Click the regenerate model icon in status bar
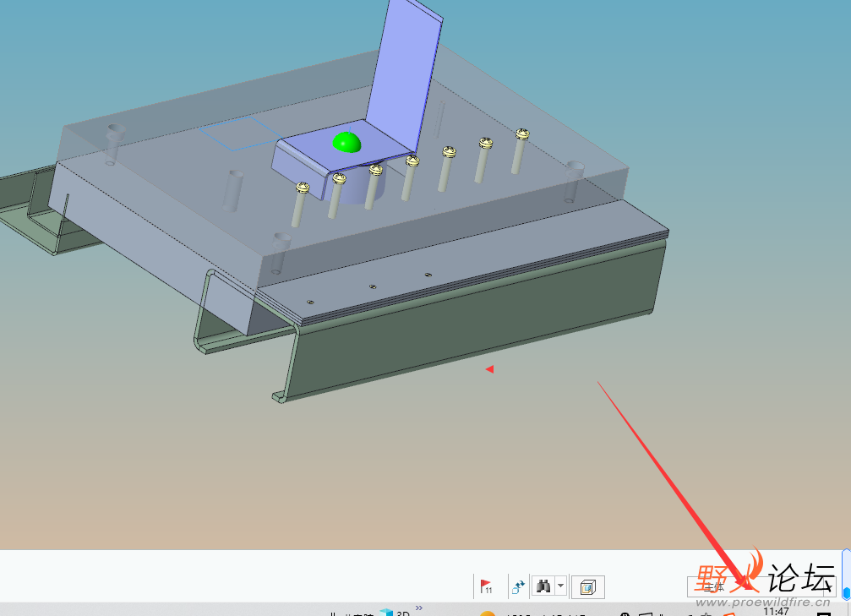 pos(518,586)
